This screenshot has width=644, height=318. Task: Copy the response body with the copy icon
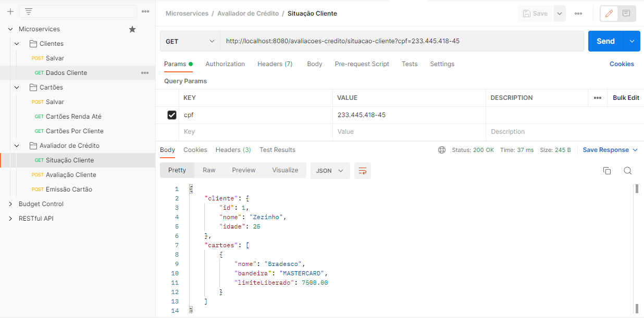606,170
